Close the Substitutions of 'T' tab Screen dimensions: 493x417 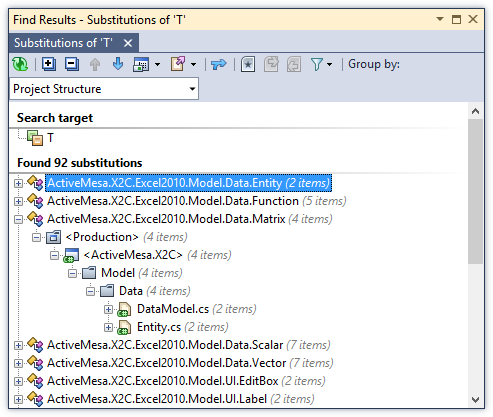click(x=128, y=43)
